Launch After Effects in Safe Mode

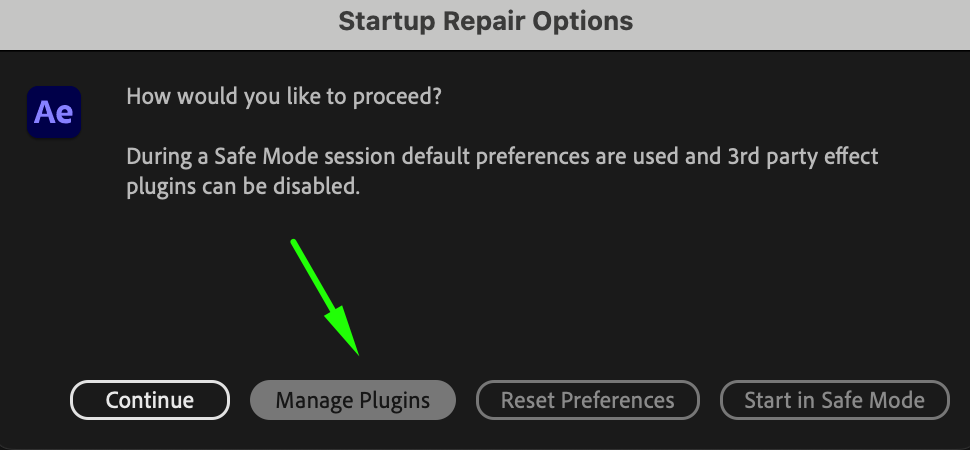(x=834, y=400)
